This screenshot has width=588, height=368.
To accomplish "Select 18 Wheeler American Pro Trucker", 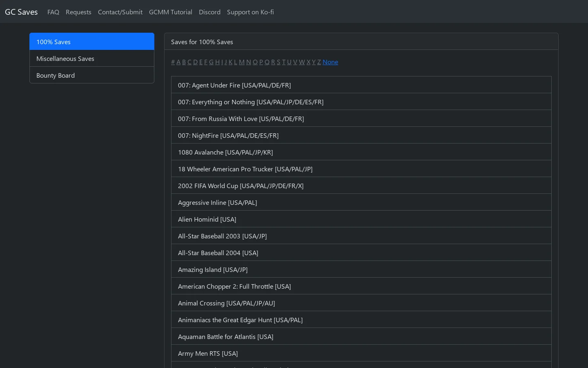I will pyautogui.click(x=361, y=169).
